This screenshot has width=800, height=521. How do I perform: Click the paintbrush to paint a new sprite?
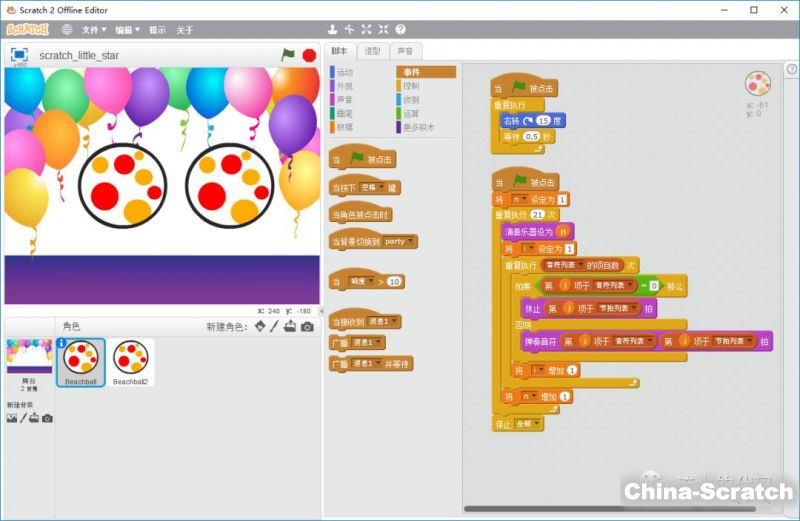[x=275, y=326]
